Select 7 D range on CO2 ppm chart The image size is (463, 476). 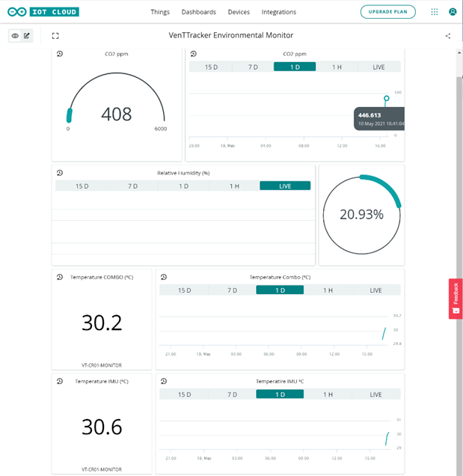(x=253, y=67)
